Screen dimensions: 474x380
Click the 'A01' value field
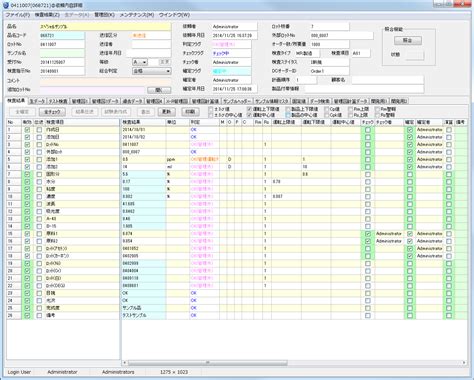point(361,53)
